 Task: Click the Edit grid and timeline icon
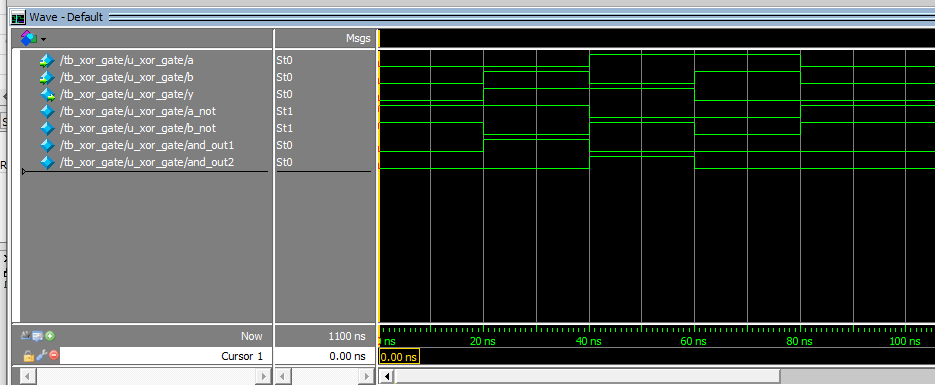pos(39,336)
